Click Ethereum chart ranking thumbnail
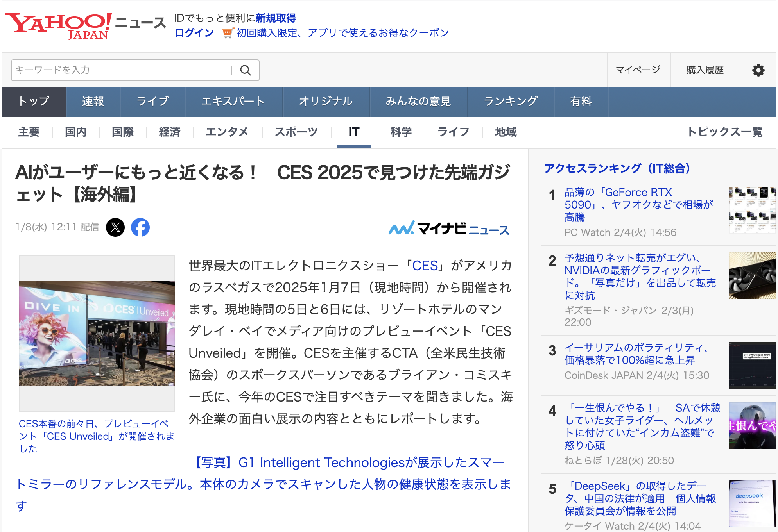Screen dimensions: 778x532 pos(752,366)
